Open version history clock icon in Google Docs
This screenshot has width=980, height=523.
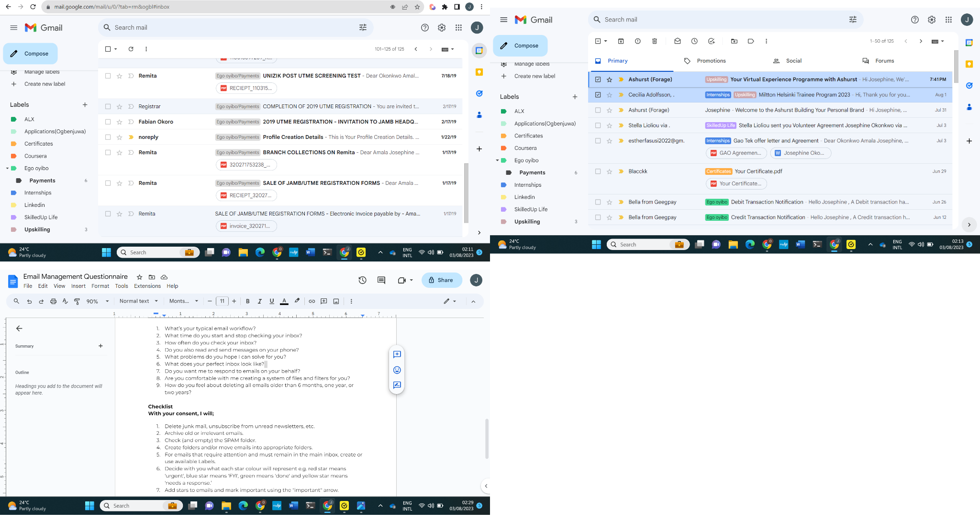point(362,280)
